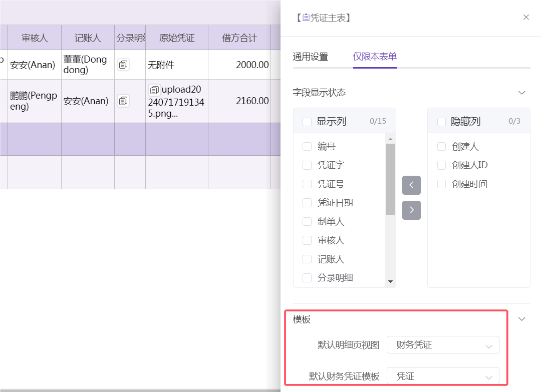Image resolution: width=541 pixels, height=392 pixels.
Task: Open 分录明细 icon in 安安(Anan) auditor row
Action: click(x=123, y=65)
